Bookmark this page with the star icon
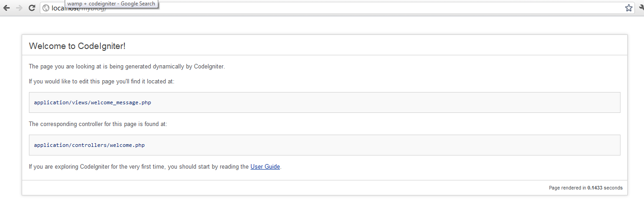 coord(629,8)
